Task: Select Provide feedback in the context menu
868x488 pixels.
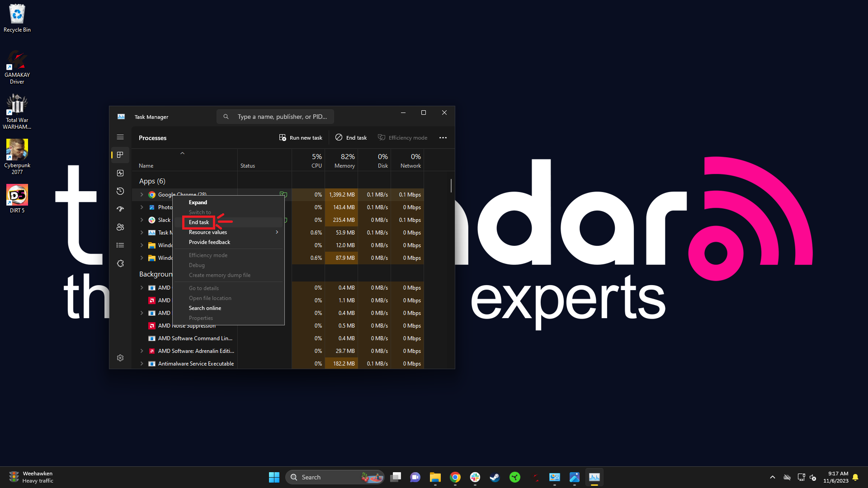Action: (229, 242)
